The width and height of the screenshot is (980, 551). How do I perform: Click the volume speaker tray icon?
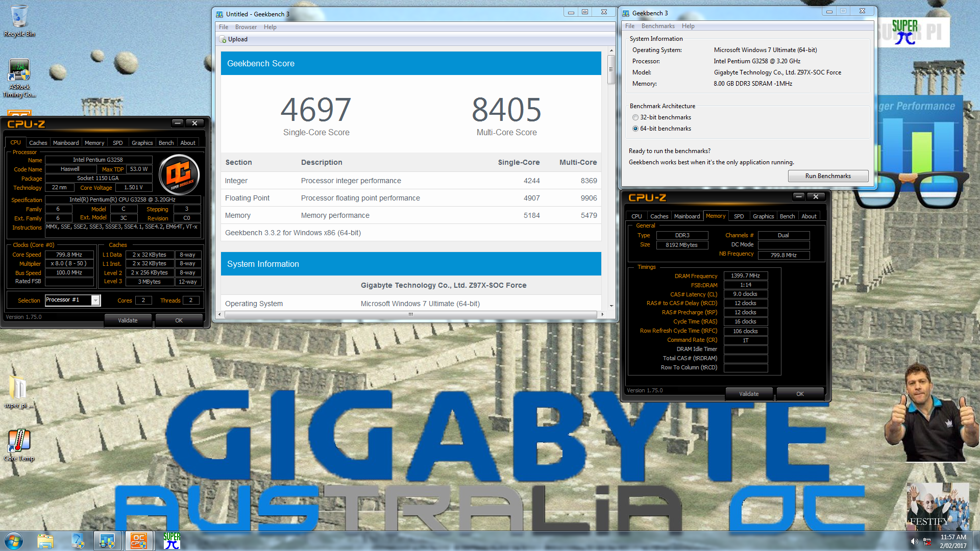click(x=914, y=541)
